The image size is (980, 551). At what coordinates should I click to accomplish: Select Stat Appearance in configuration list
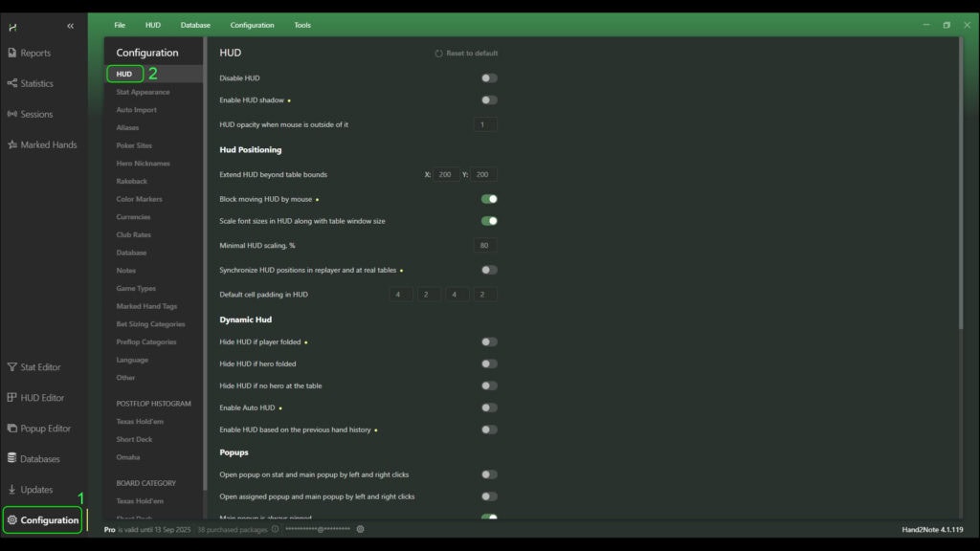[143, 92]
